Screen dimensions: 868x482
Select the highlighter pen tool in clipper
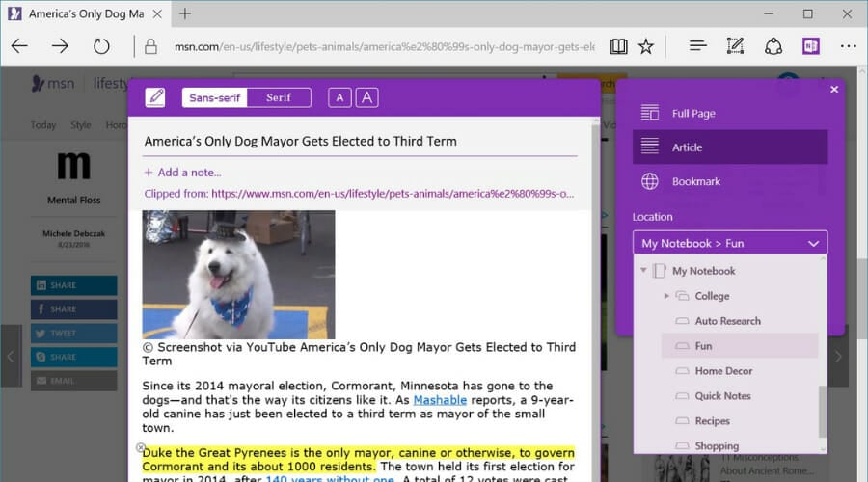(155, 97)
